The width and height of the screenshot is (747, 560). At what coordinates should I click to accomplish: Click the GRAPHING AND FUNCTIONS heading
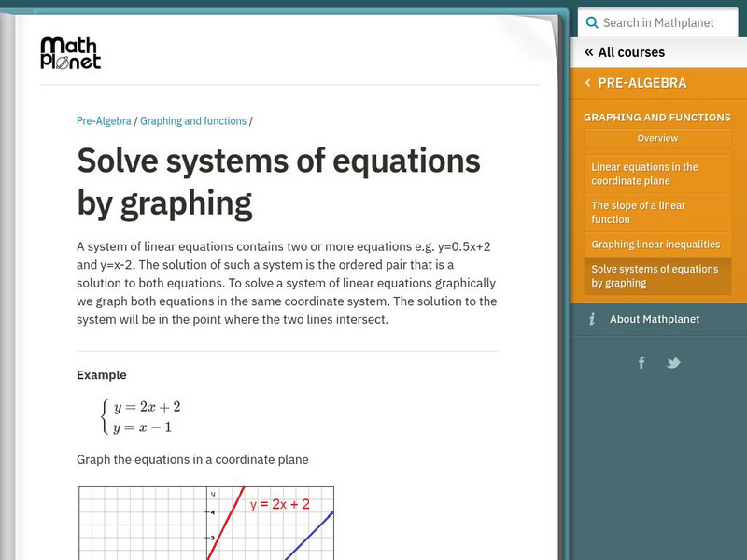657,118
